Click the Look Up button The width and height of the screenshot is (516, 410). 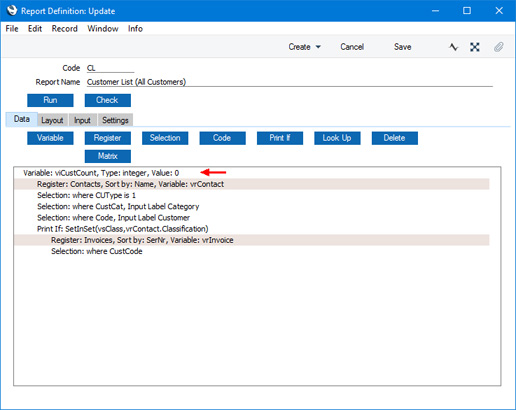point(337,138)
